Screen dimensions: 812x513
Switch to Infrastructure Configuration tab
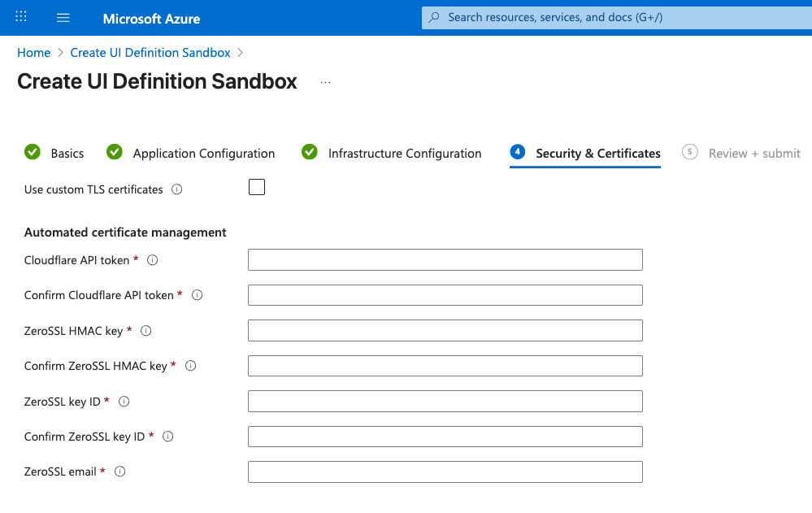pyautogui.click(x=392, y=153)
